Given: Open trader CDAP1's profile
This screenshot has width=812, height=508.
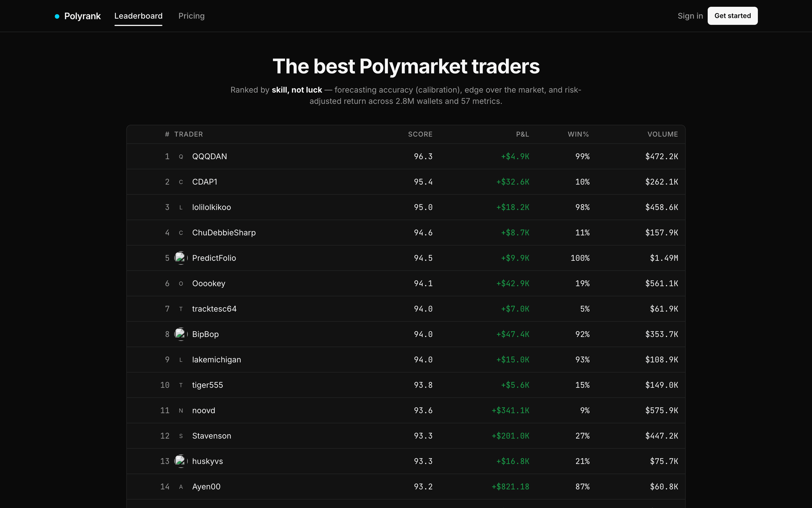Looking at the screenshot, I should (205, 182).
